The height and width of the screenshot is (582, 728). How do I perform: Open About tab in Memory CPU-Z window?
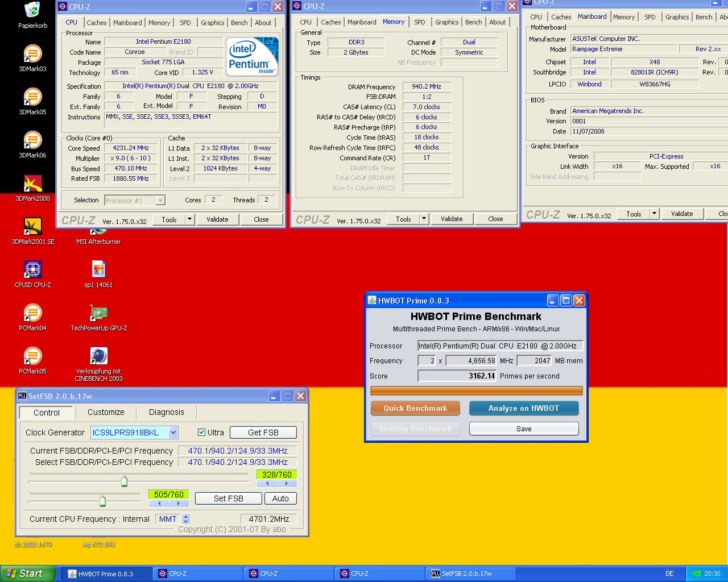[x=498, y=22]
